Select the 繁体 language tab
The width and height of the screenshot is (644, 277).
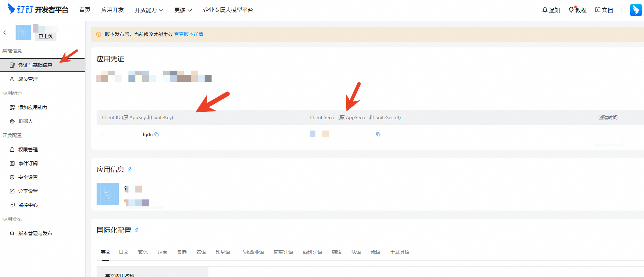pos(143,252)
